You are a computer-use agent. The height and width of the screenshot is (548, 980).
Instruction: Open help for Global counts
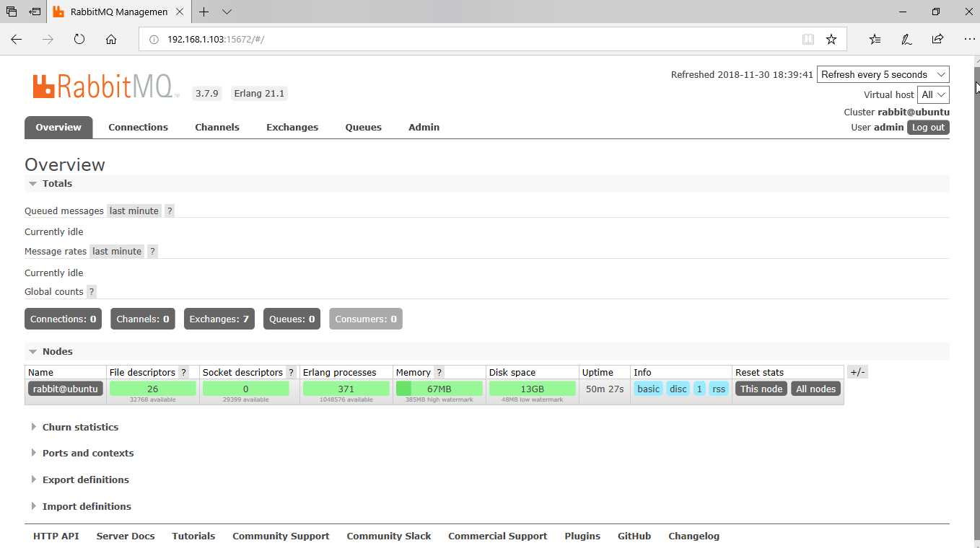[91, 292]
